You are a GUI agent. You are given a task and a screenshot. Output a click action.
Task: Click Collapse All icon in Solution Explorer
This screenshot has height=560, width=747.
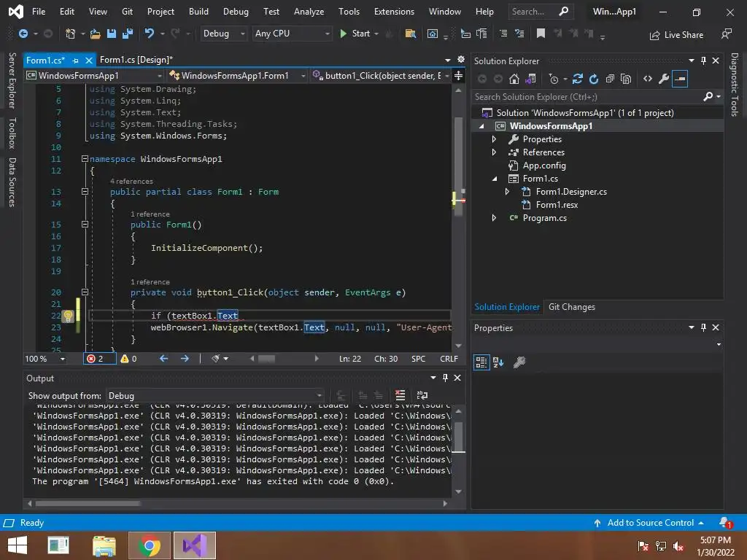[610, 79]
